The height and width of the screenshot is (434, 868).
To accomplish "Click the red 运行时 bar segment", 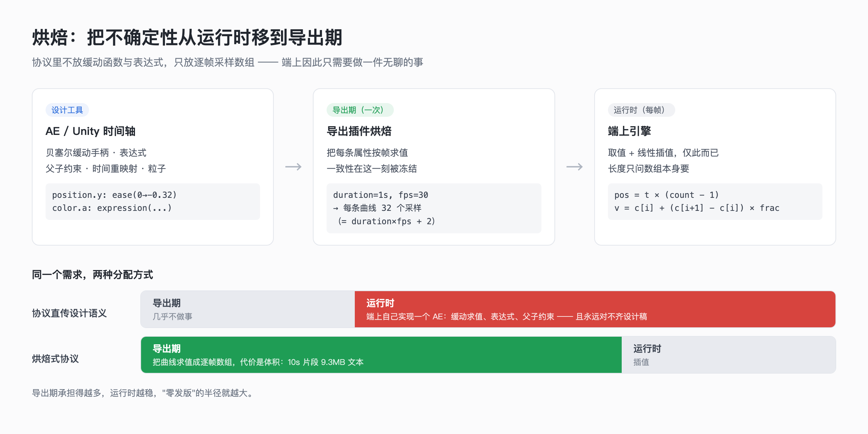I will [595, 309].
